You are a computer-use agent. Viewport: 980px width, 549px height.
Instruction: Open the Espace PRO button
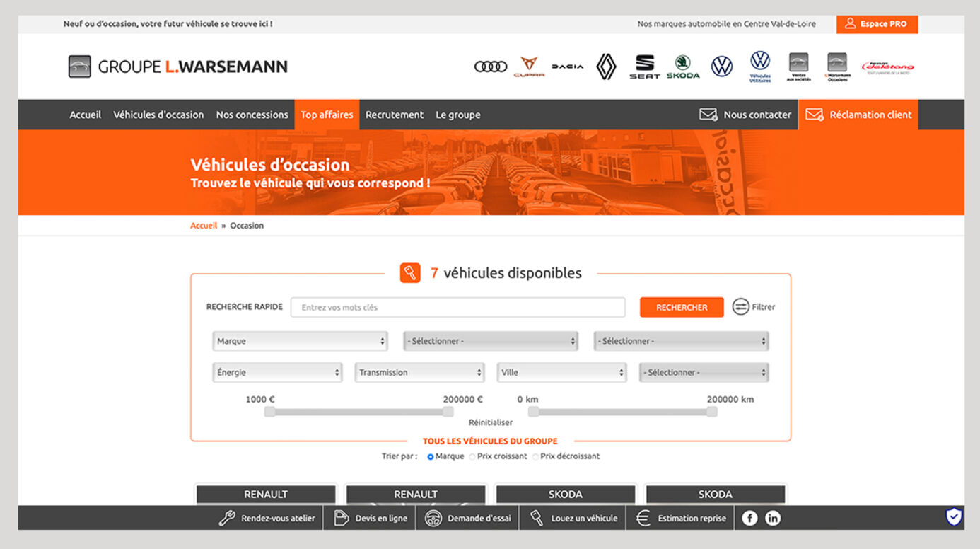pyautogui.click(x=877, y=24)
